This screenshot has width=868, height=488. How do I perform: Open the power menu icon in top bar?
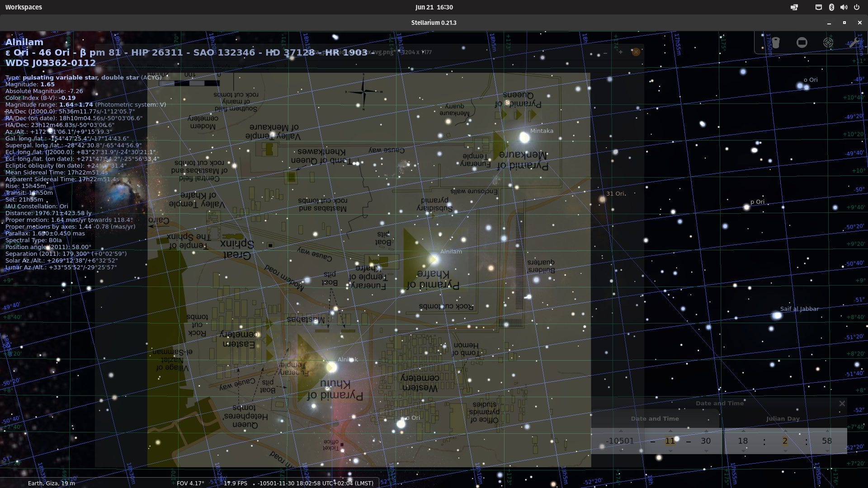856,7
